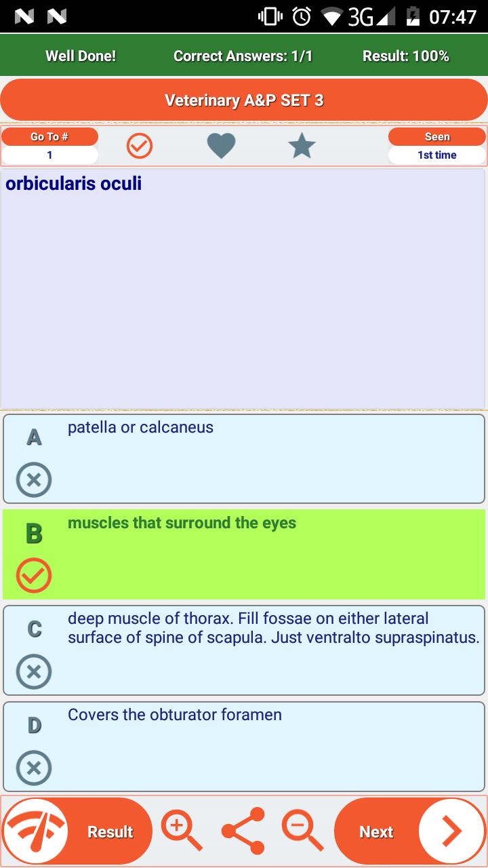Tap the arrow chevron in Next button

(x=451, y=831)
